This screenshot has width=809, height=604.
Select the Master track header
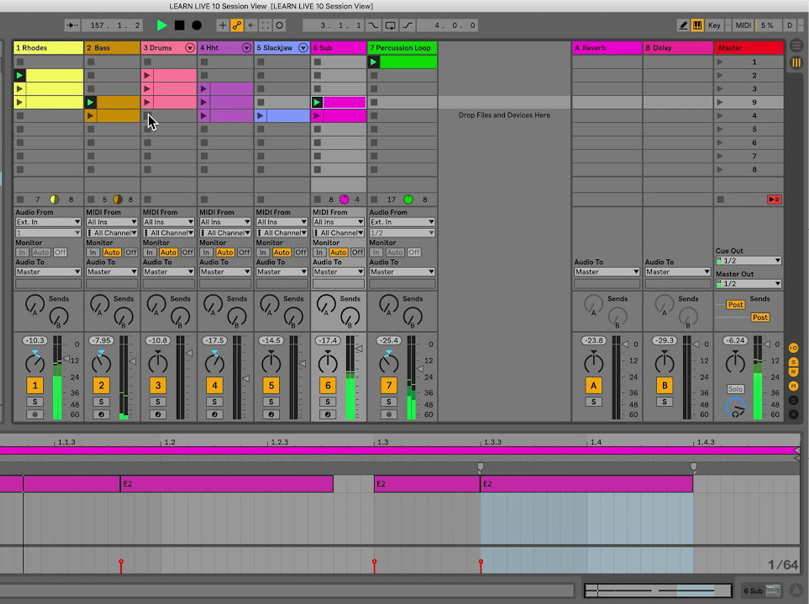click(749, 48)
